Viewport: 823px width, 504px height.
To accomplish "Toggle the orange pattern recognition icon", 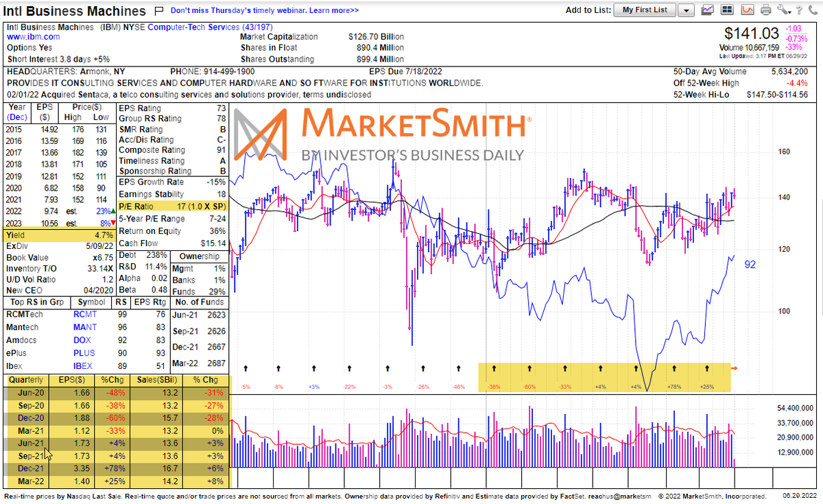I will click(748, 10).
